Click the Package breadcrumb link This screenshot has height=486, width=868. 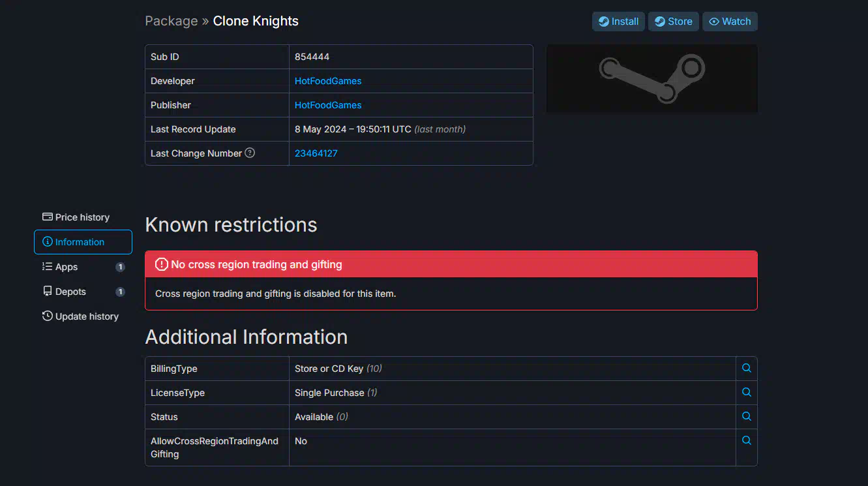(x=172, y=21)
